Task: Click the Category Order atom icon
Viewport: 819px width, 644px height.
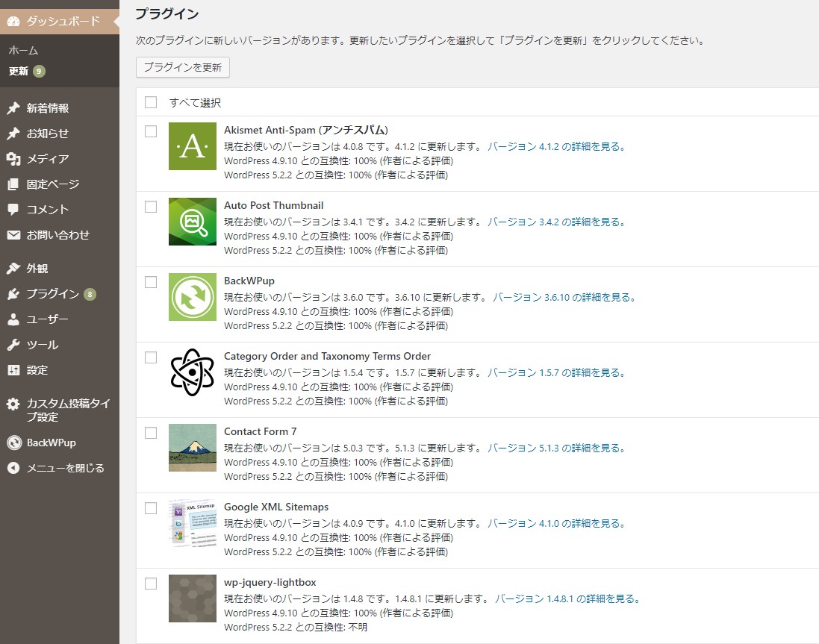Action: pyautogui.click(x=192, y=372)
